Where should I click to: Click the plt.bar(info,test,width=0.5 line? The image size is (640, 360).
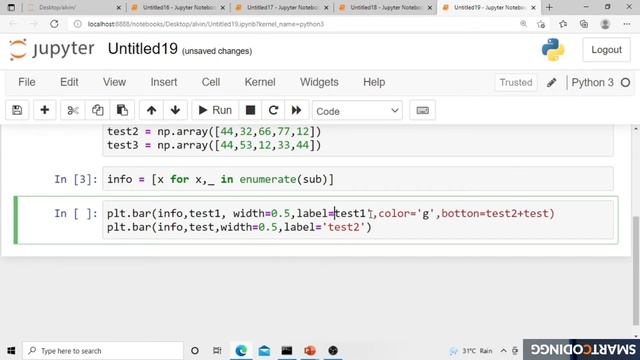click(x=239, y=227)
